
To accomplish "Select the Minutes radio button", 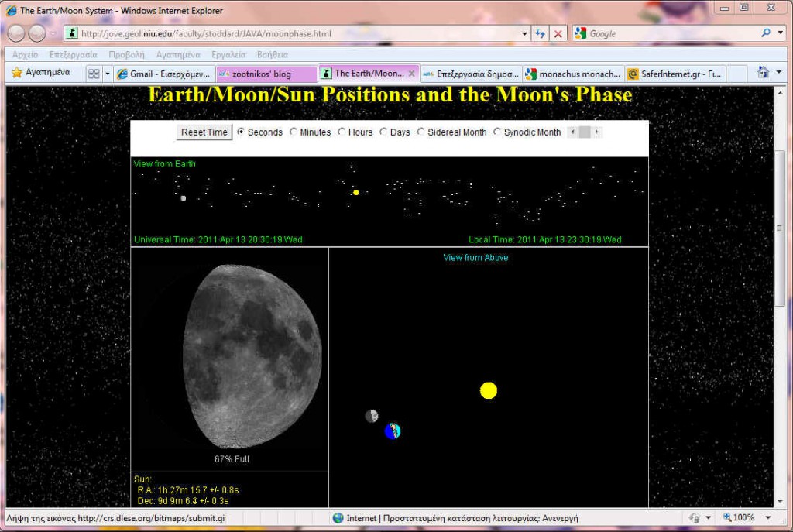I will pos(294,132).
